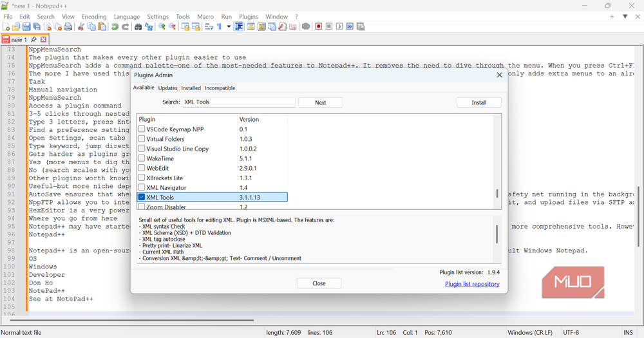Open Find with the binoculars icon
Viewport: 644px width, 338px height.
click(x=138, y=26)
